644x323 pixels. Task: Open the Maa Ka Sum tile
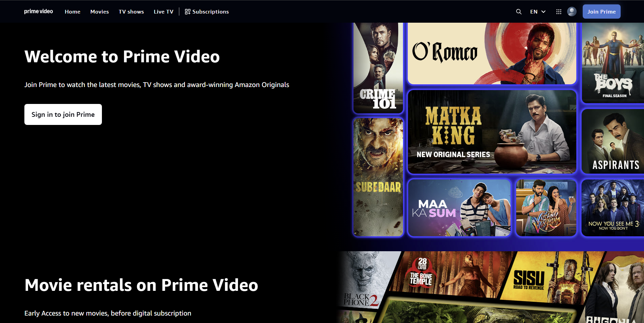tap(459, 208)
